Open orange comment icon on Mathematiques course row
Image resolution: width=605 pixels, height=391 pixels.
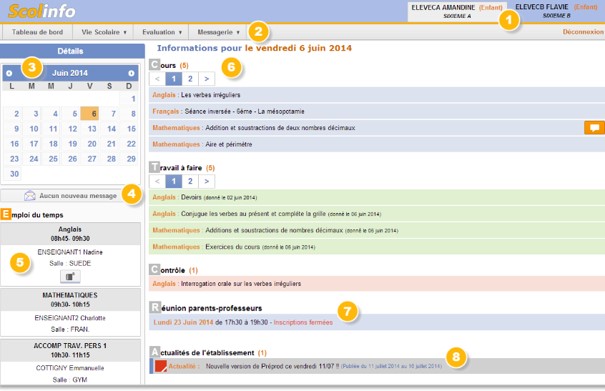coord(594,128)
